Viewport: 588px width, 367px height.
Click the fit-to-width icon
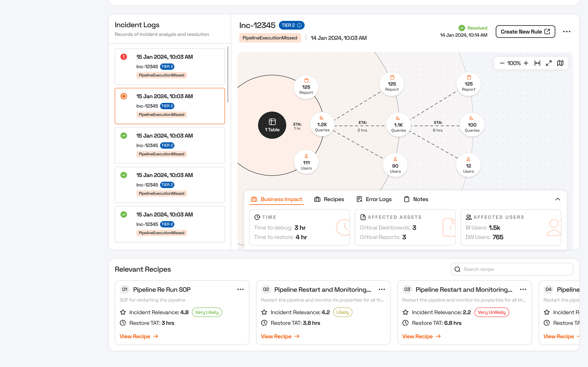pyautogui.click(x=537, y=63)
